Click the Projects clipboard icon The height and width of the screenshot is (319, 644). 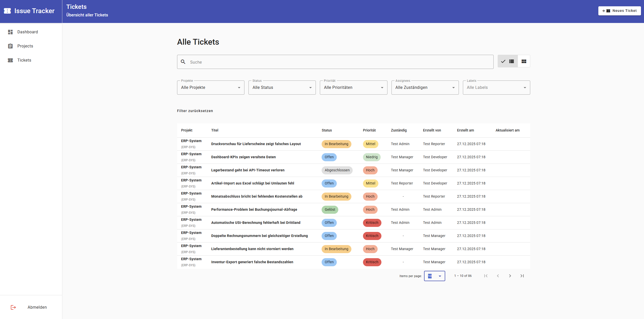coord(10,46)
